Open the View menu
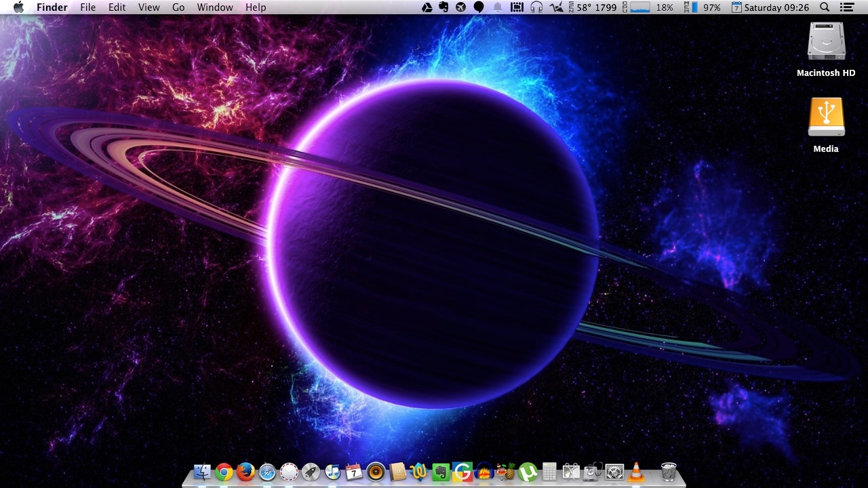This screenshot has width=868, height=488. coord(149,7)
